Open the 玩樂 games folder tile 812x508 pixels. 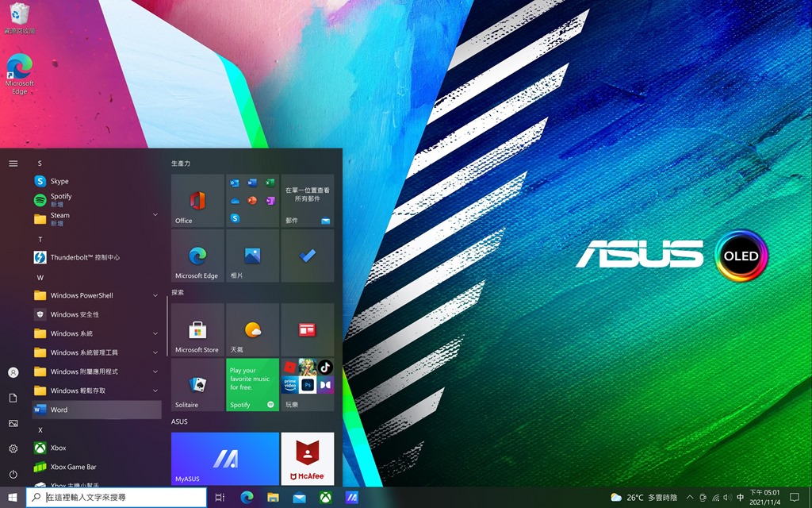(x=308, y=385)
